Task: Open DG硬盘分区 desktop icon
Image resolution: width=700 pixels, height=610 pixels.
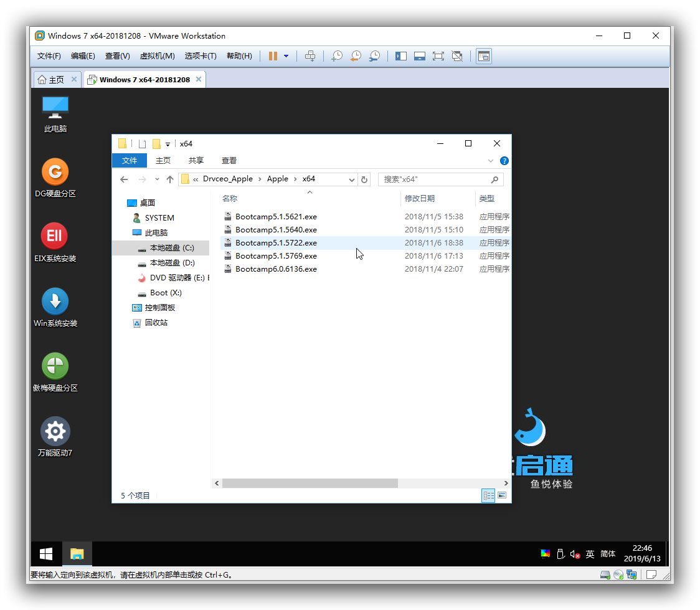Action: coord(55,173)
